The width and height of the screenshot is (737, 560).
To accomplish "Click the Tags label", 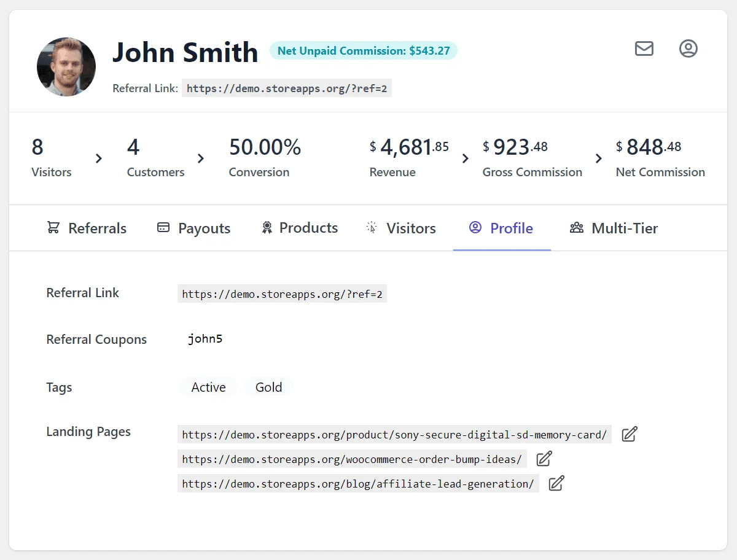I will coord(59,387).
